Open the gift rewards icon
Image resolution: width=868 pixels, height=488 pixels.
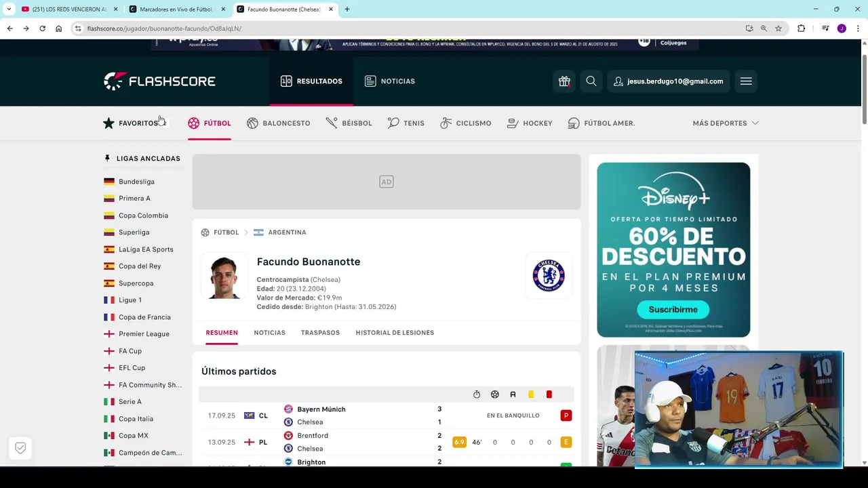tap(564, 81)
